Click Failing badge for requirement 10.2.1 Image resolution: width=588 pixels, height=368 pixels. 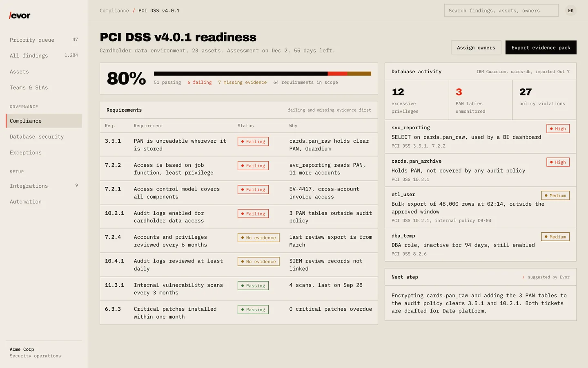253,214
